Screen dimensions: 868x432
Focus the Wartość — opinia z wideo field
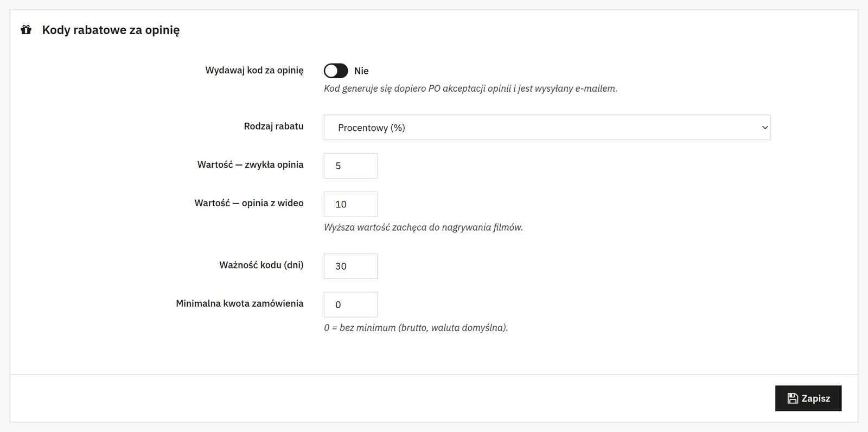click(x=350, y=204)
